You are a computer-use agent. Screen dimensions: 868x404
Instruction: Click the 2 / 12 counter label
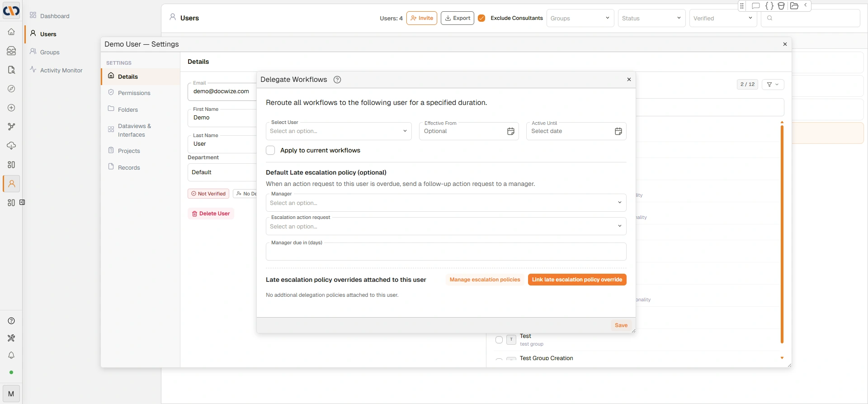coord(747,84)
